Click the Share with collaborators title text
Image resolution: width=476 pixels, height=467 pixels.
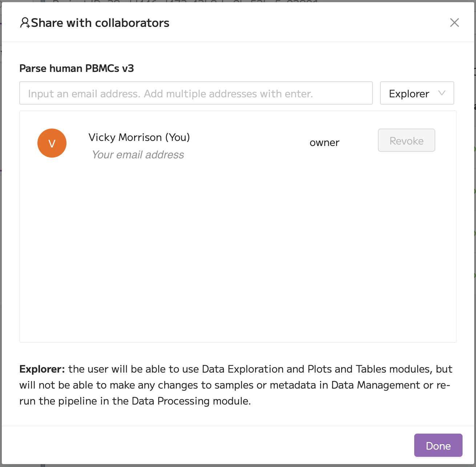[x=100, y=23]
